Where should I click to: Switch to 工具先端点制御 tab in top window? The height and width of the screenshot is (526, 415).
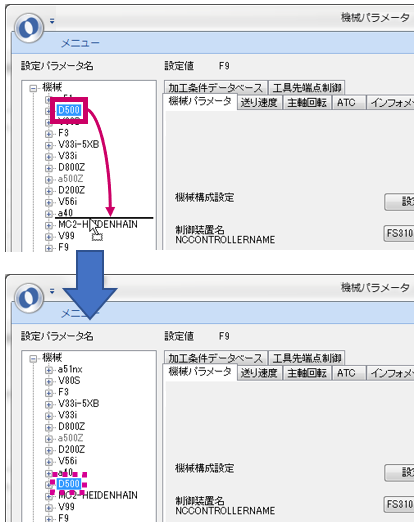click(307, 88)
